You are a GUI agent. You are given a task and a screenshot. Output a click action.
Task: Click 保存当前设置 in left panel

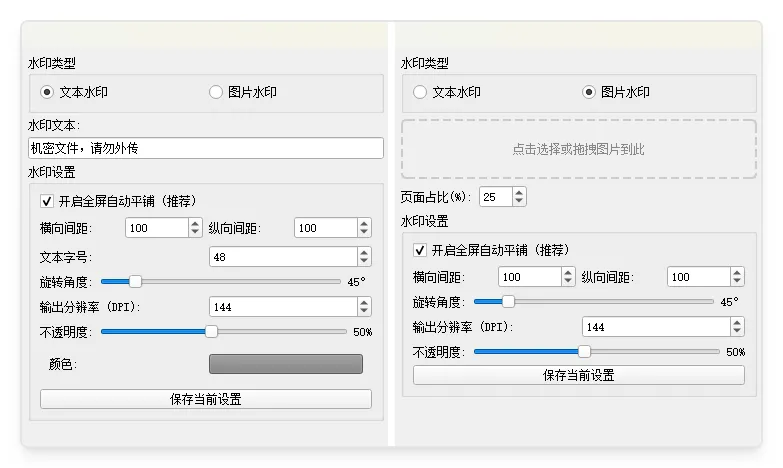[x=206, y=399]
